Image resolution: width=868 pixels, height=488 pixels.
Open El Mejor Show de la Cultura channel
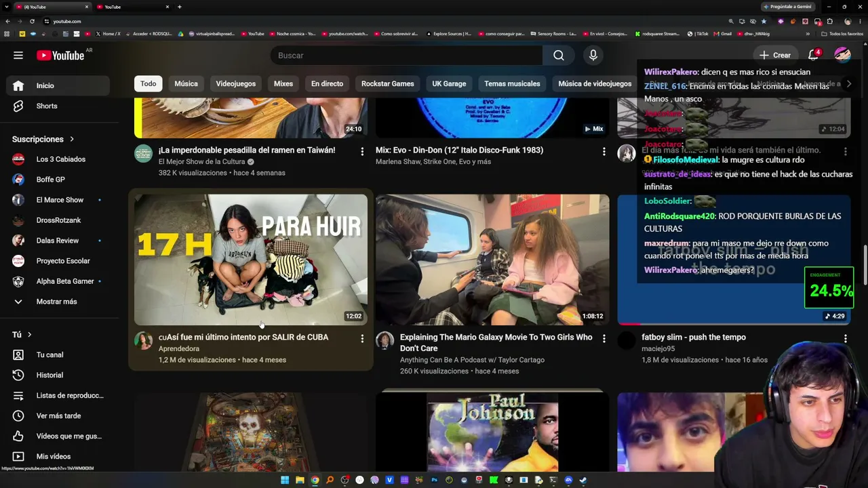[201, 162]
